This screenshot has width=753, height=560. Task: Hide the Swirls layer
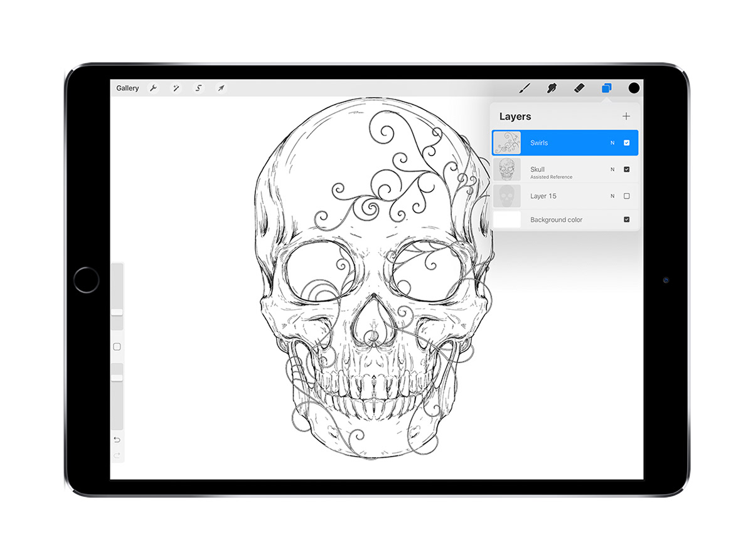click(626, 143)
